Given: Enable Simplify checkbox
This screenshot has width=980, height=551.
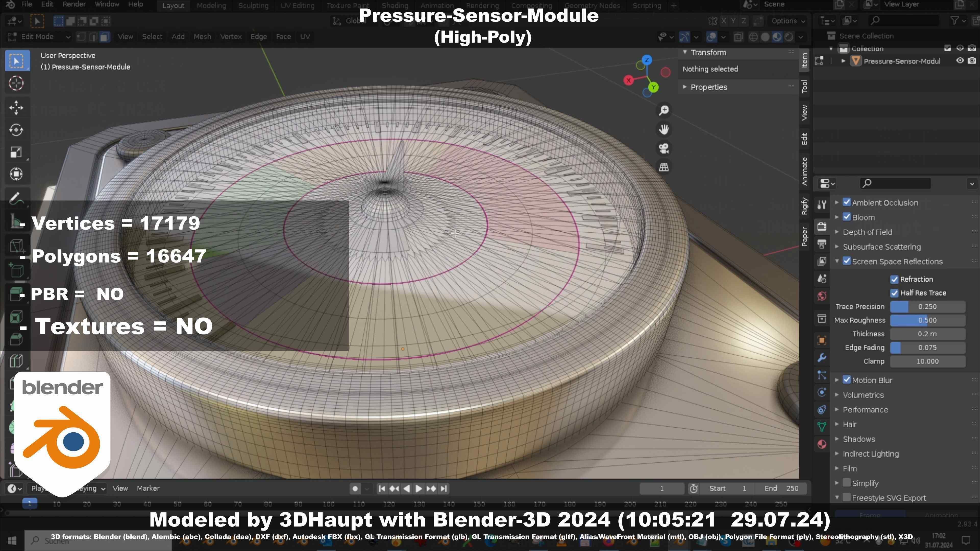Looking at the screenshot, I should (847, 483).
